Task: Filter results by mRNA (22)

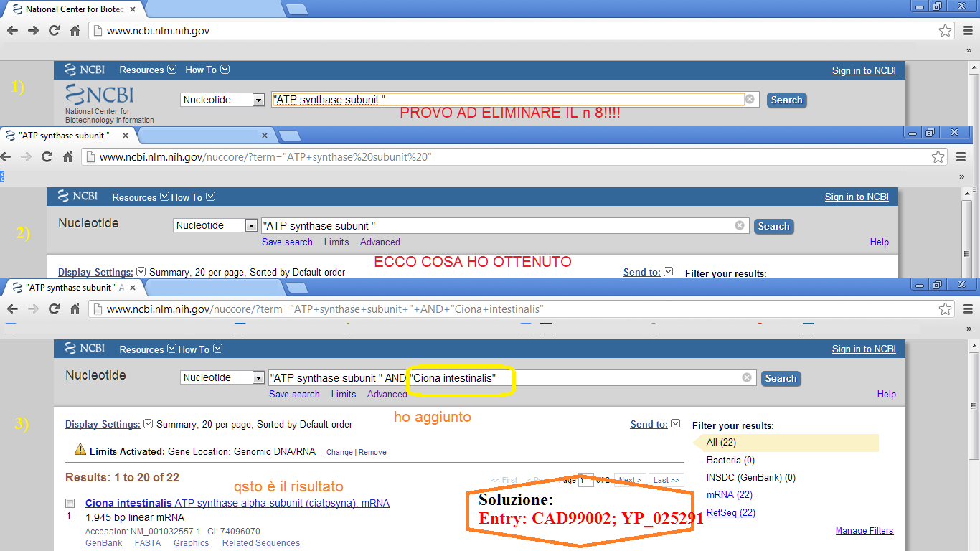Action: (730, 494)
